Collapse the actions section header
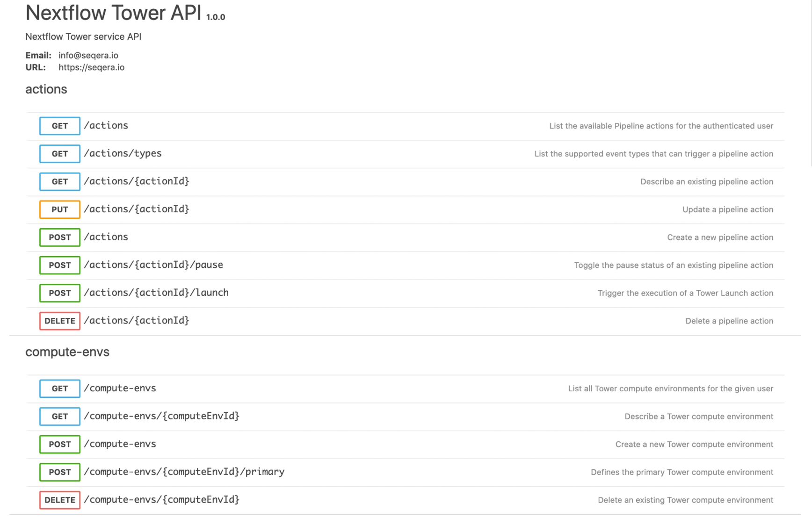812x518 pixels. click(46, 89)
